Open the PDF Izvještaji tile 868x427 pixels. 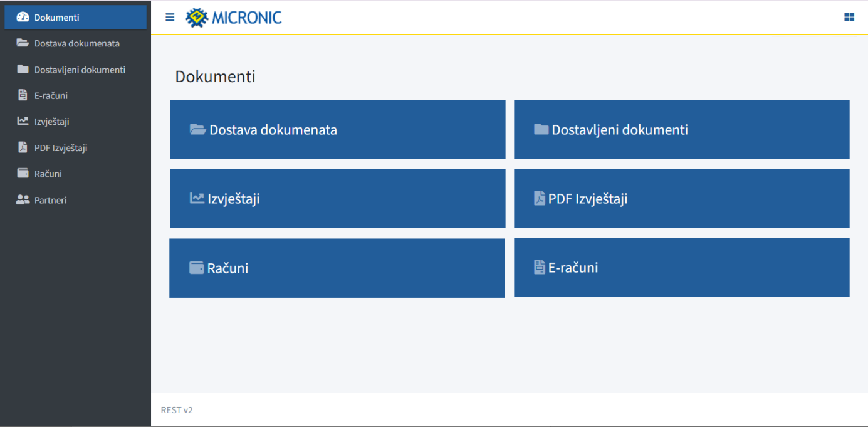click(x=681, y=199)
